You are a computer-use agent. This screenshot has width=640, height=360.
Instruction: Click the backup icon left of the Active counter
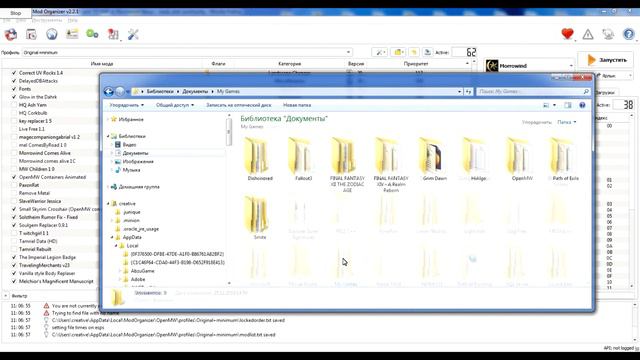[427, 53]
